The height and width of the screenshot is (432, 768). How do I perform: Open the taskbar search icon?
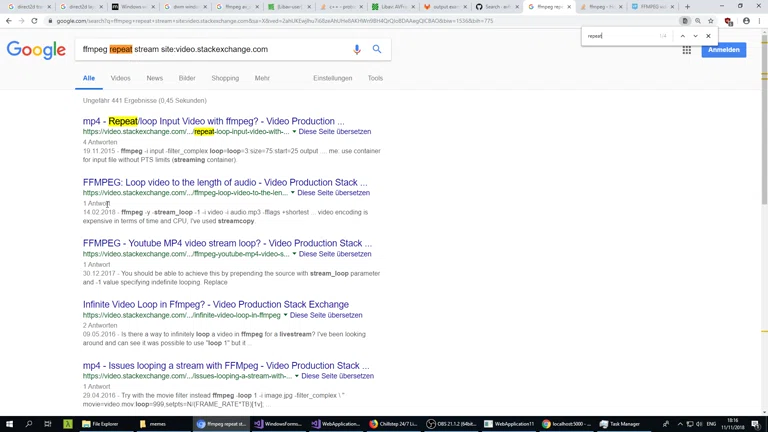point(28,424)
